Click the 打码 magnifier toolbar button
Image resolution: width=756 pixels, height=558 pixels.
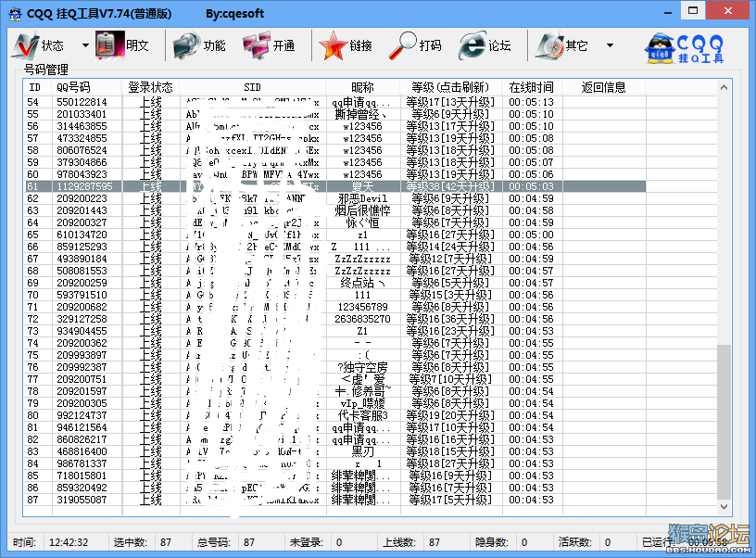[x=415, y=45]
